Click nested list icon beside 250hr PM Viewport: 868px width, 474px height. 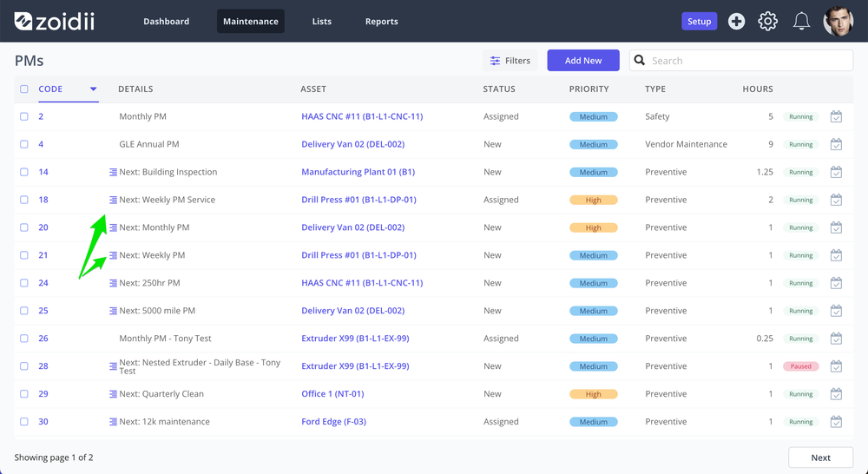tap(113, 283)
